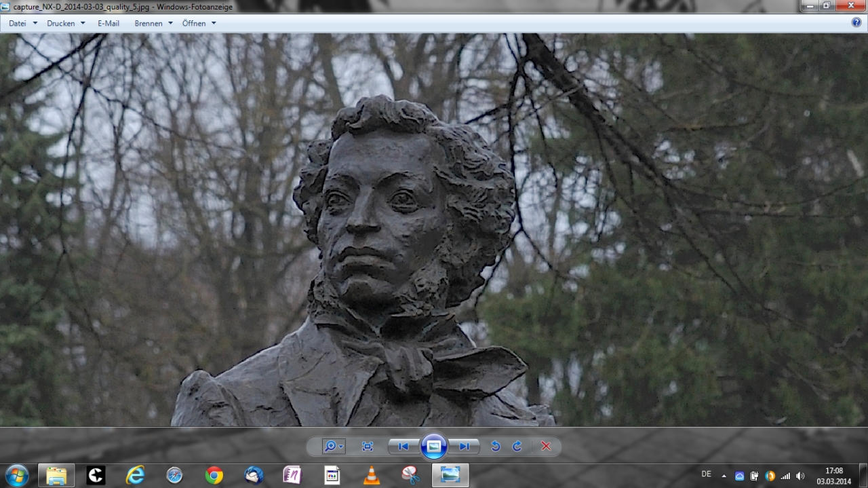Open the Datei menu
This screenshot has width=868, height=488.
pos(18,23)
